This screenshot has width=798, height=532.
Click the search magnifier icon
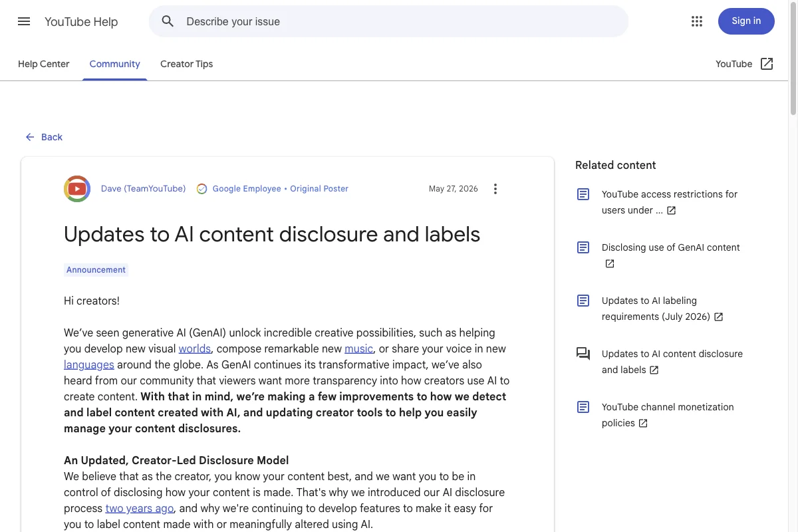pos(168,21)
